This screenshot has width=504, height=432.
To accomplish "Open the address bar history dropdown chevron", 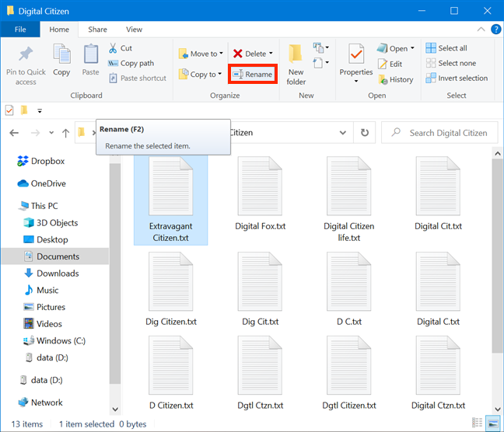I will [x=343, y=133].
